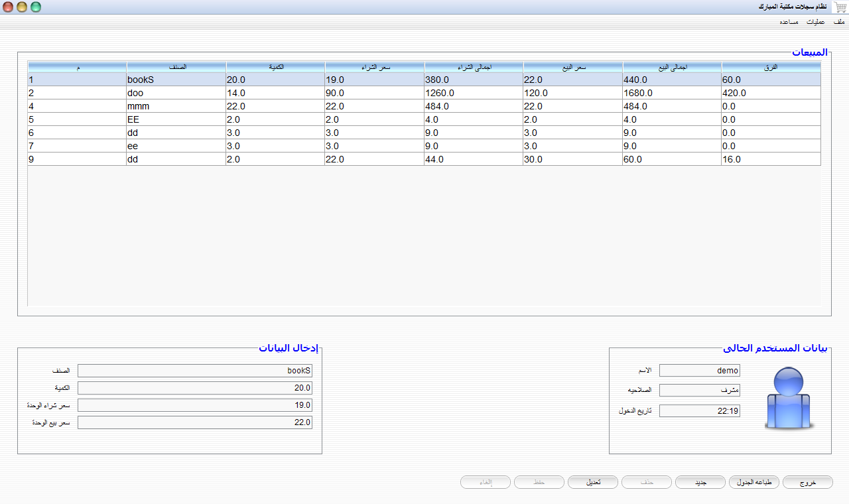Click the الكمية field showing 20.0
849x504 pixels.
(x=195, y=388)
